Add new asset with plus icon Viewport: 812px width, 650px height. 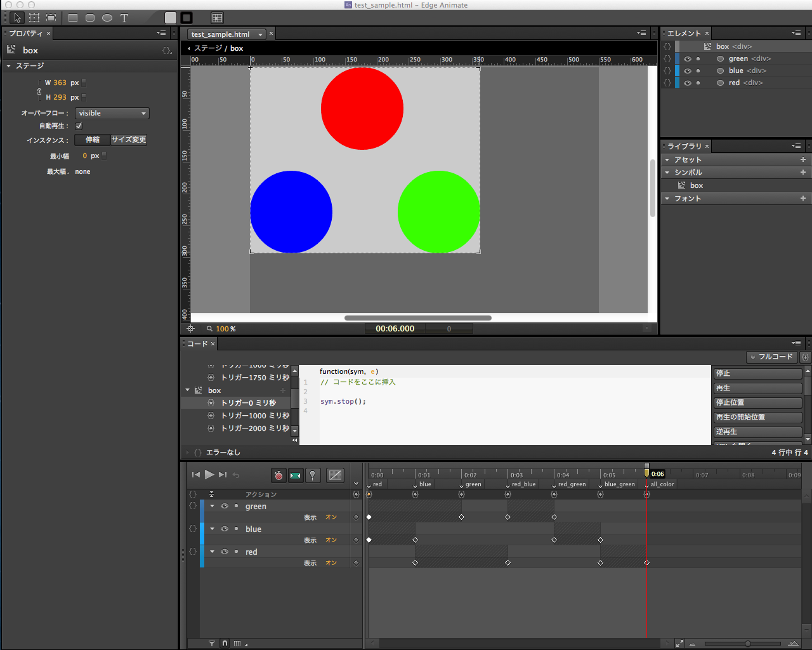click(803, 160)
